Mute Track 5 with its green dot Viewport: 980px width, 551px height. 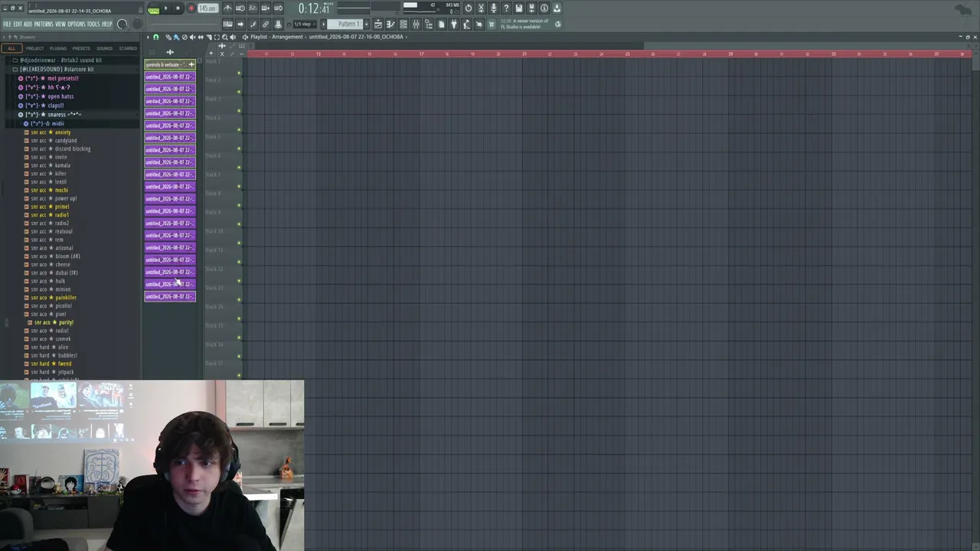(239, 148)
